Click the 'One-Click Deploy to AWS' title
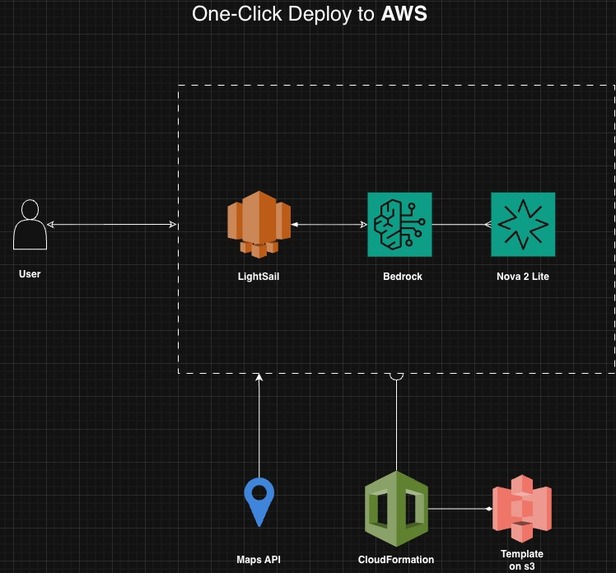Image resolution: width=616 pixels, height=573 pixels. [x=310, y=14]
